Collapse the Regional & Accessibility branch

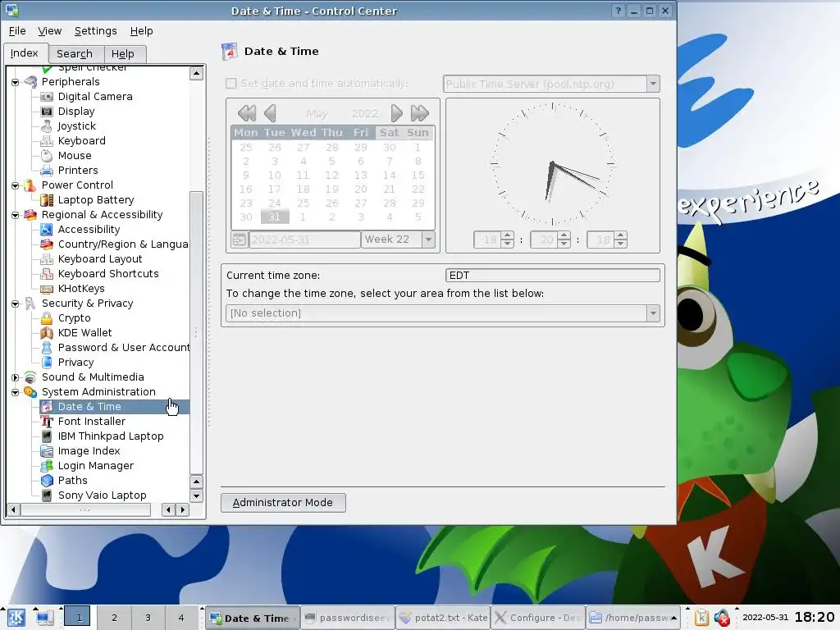(15, 215)
